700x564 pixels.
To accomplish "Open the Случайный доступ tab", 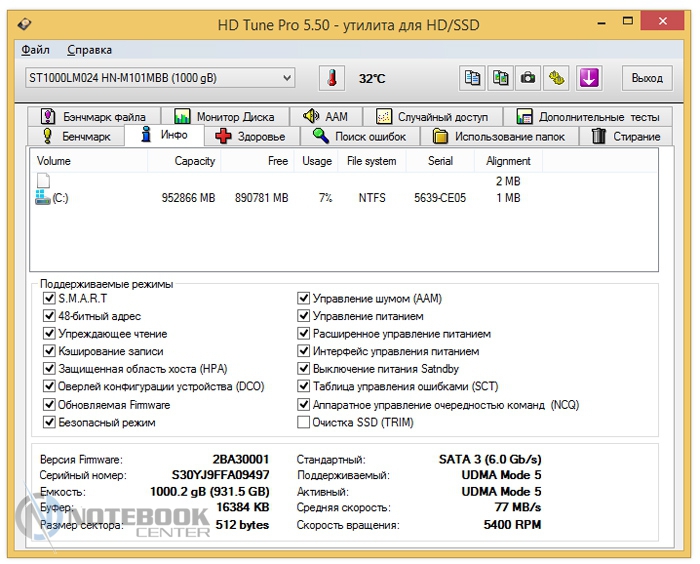I will pos(433,117).
